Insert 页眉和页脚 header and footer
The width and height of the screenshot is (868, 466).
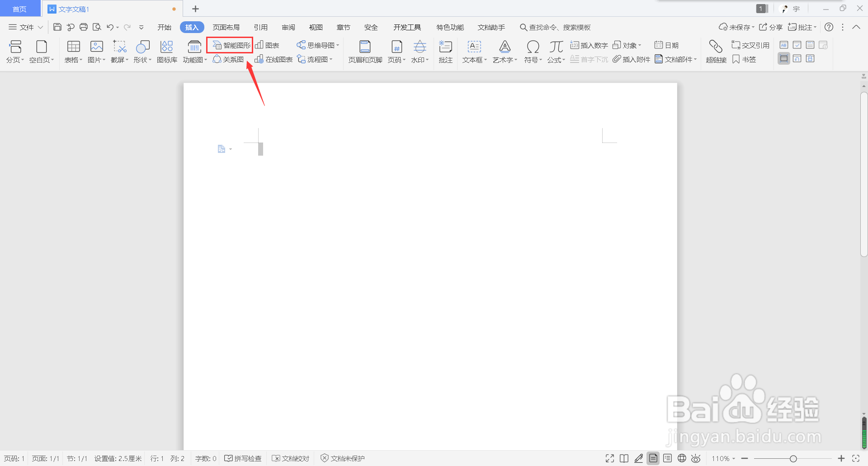coord(365,52)
